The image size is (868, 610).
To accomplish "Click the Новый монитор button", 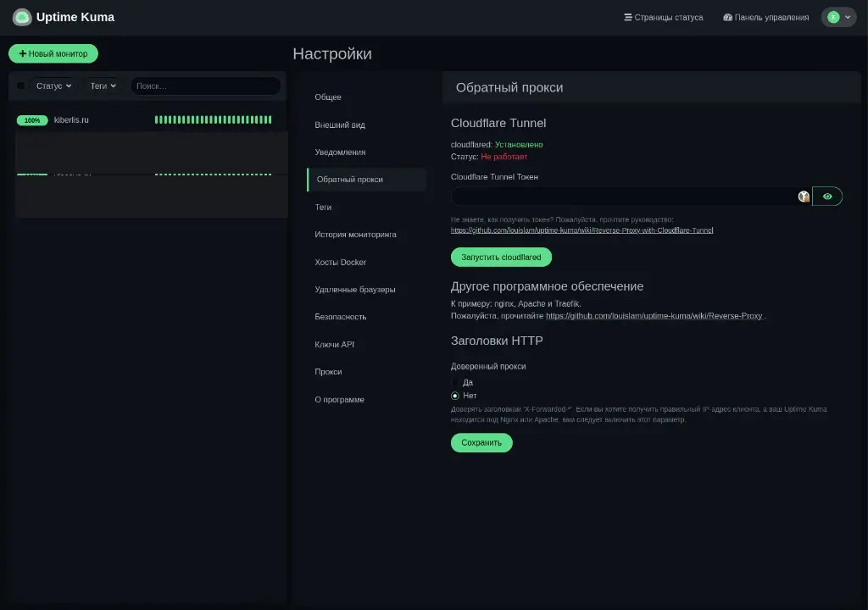I will (53, 53).
